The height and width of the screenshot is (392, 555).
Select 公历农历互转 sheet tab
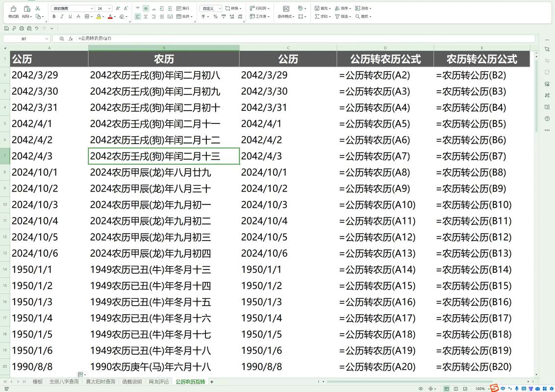[x=190, y=382]
